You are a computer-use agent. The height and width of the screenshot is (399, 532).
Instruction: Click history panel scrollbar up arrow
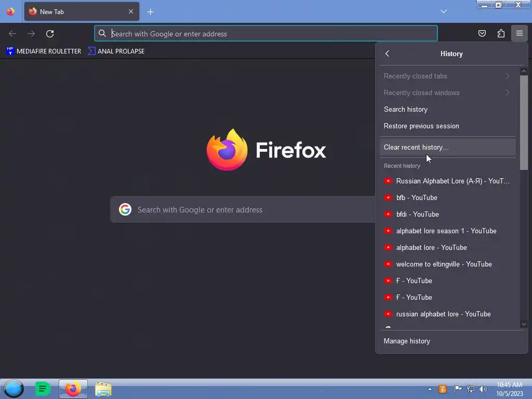tap(524, 71)
